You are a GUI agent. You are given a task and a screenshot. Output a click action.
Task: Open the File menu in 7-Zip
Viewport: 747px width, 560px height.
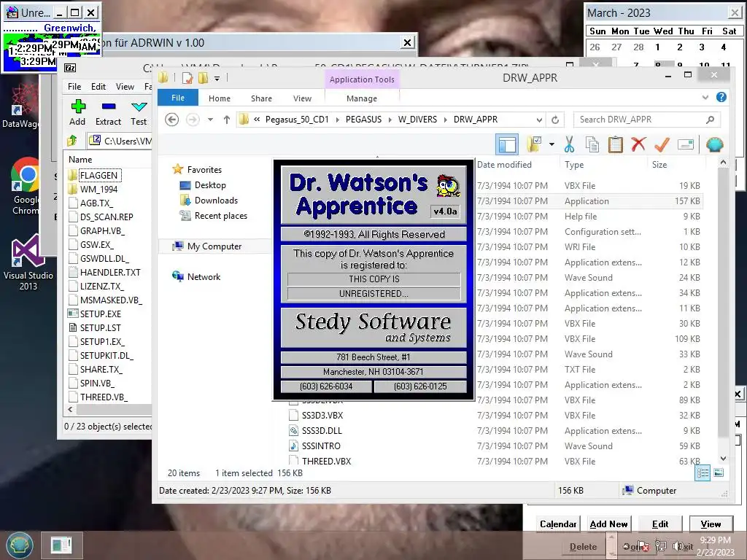pyautogui.click(x=74, y=87)
